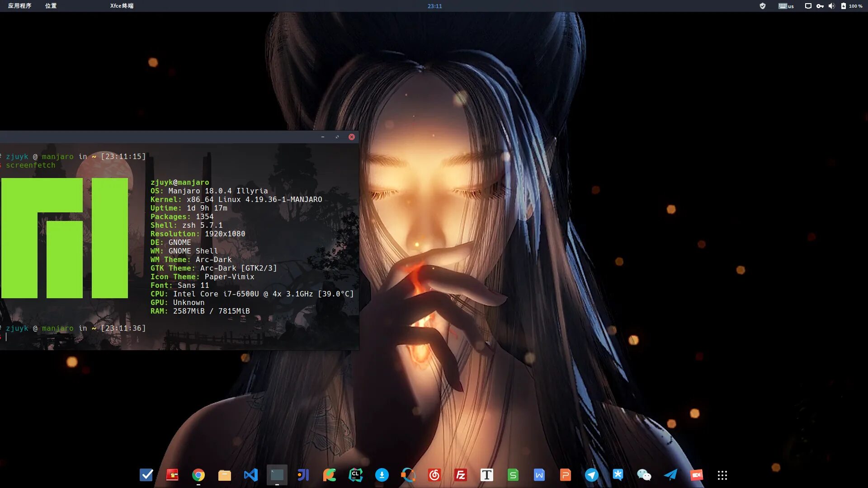Open WPS Writer blue W icon
868x488 pixels.
pos(539,475)
